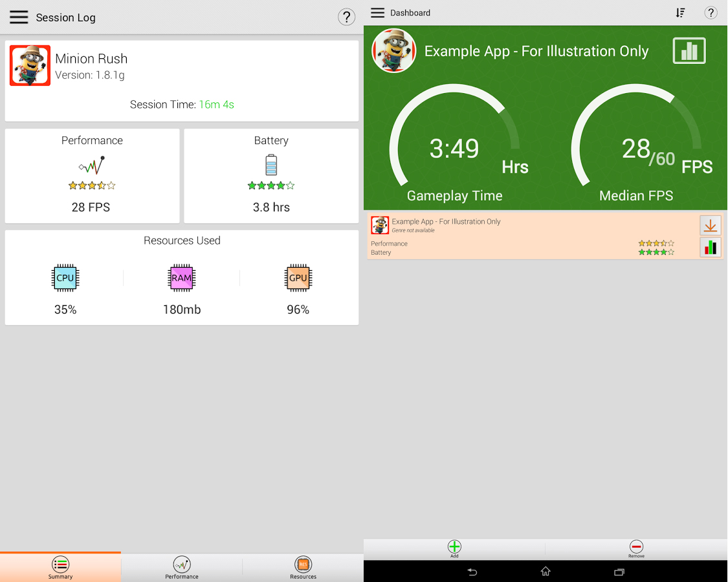The height and width of the screenshot is (582, 728).
Task: Select the Example App list entry
Action: [x=518, y=236]
